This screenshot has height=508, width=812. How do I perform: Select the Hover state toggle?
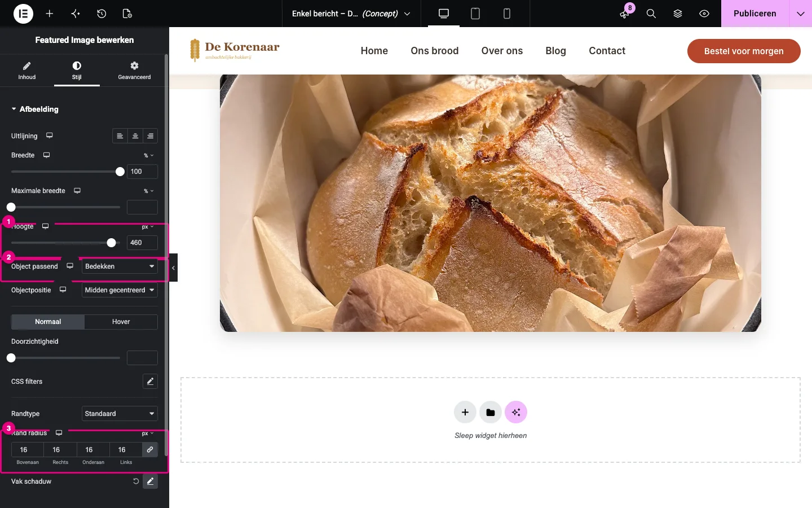click(121, 322)
